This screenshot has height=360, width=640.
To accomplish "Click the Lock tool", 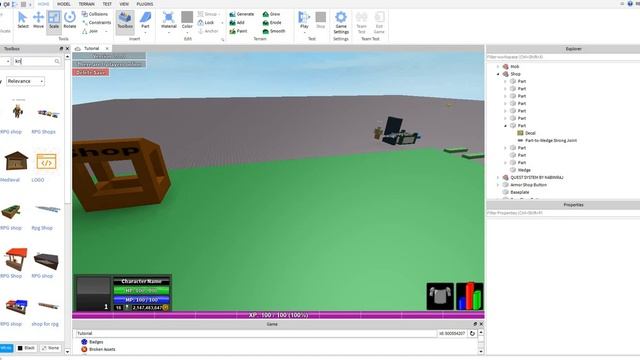I will coord(206,22).
